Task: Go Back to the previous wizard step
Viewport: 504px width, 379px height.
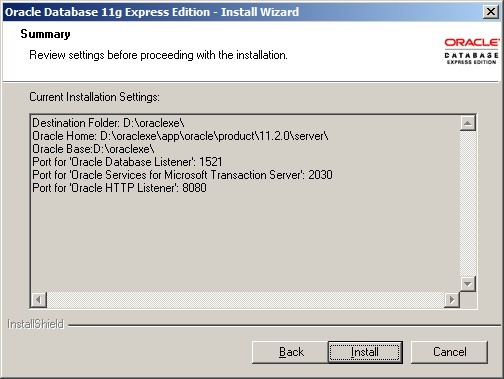Action: 291,352
